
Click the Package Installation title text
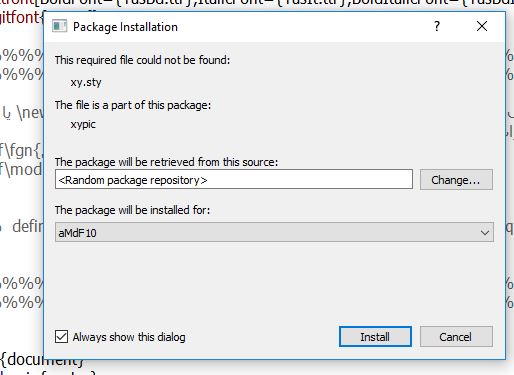(125, 27)
